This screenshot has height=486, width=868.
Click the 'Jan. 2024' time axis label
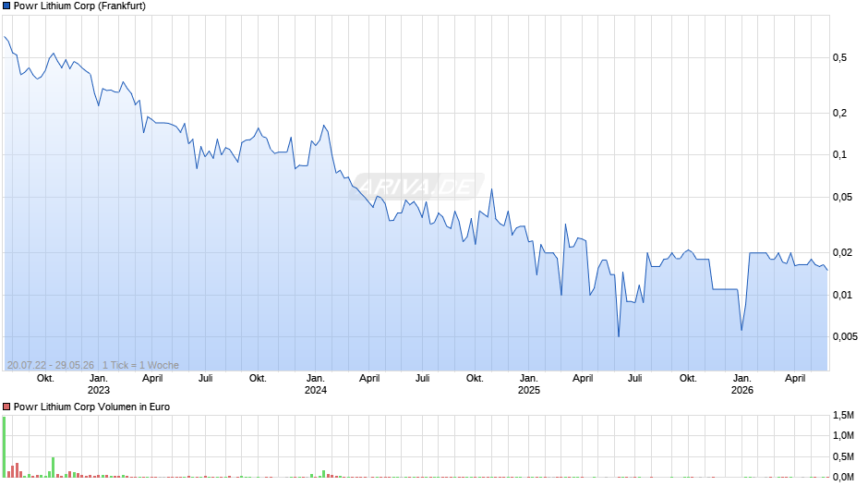(x=316, y=384)
